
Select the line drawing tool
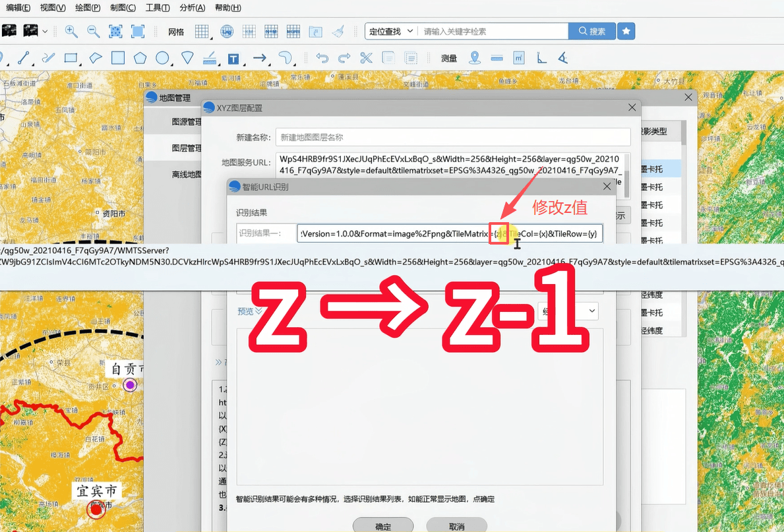pos(24,58)
